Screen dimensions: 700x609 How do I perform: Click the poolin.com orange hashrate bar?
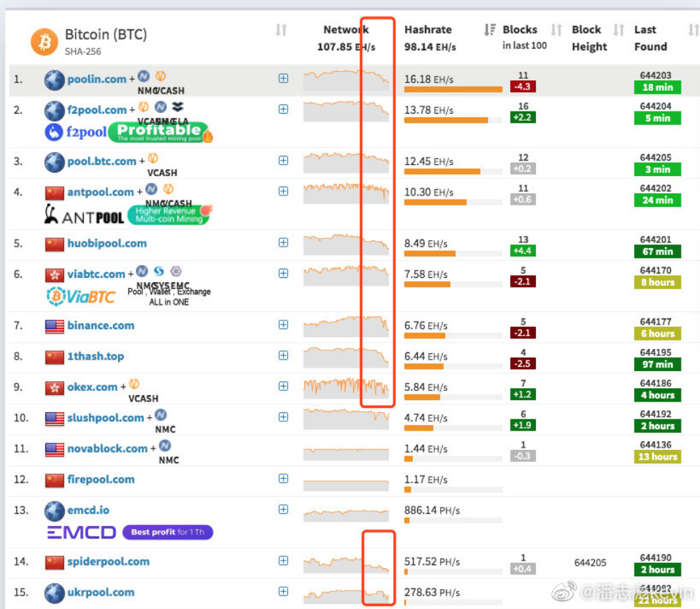[x=453, y=90]
